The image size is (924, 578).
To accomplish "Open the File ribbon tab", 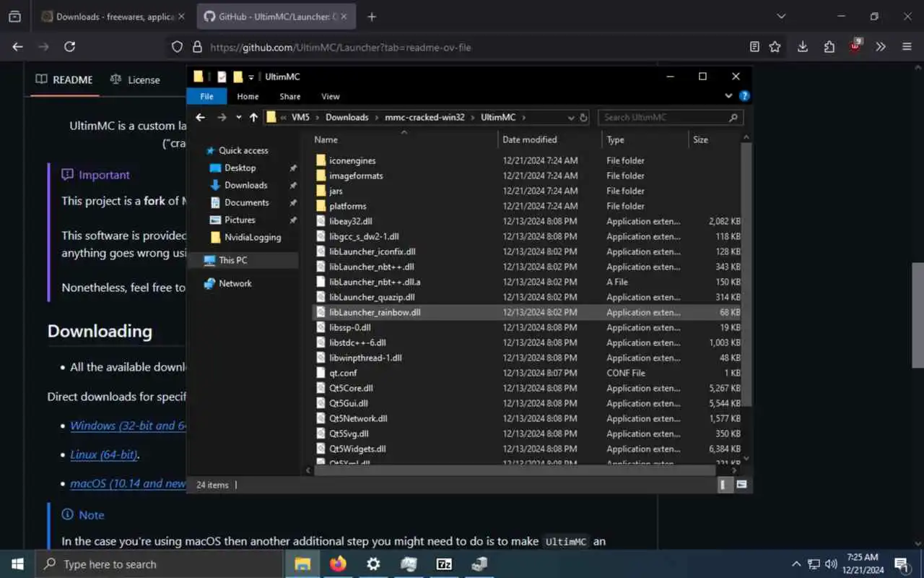I will 206,96.
